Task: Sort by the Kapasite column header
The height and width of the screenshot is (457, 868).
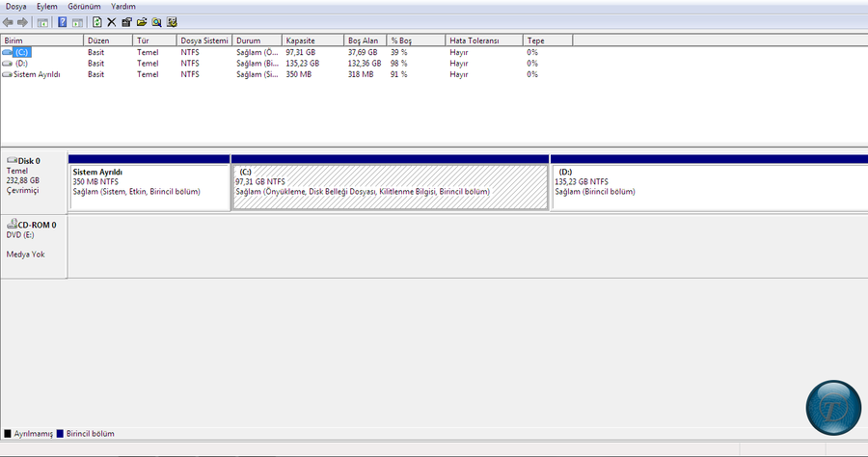Action: click(312, 40)
